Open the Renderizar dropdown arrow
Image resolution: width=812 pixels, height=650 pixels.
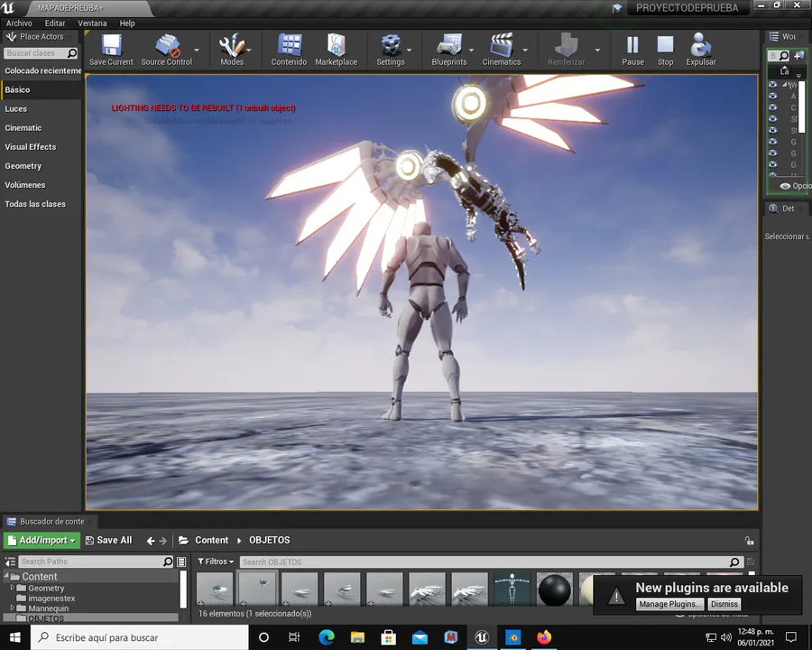pos(597,51)
